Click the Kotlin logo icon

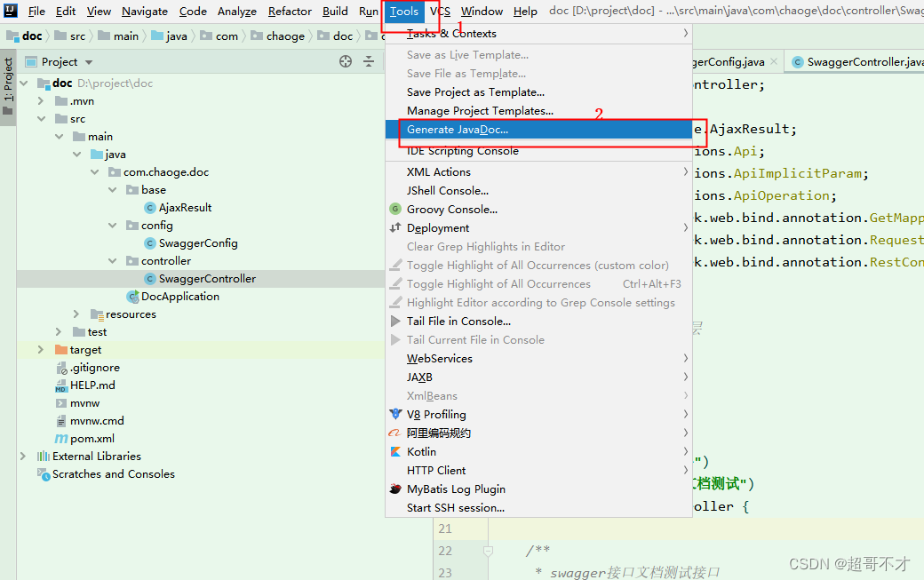click(395, 451)
